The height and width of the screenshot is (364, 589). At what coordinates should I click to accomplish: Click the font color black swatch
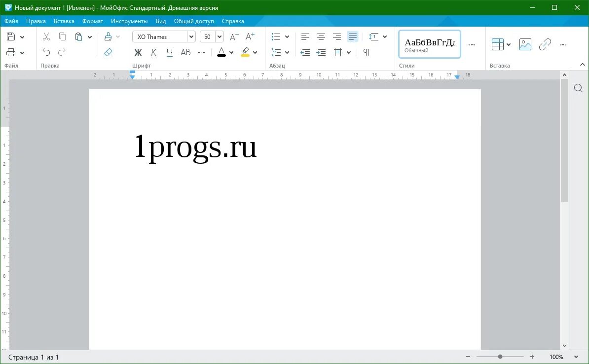[x=221, y=52]
